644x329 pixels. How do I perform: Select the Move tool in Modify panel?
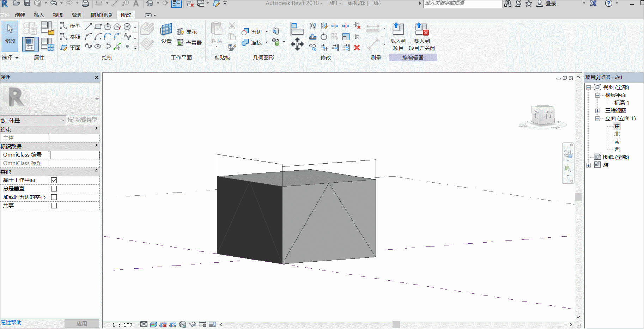[x=297, y=44]
